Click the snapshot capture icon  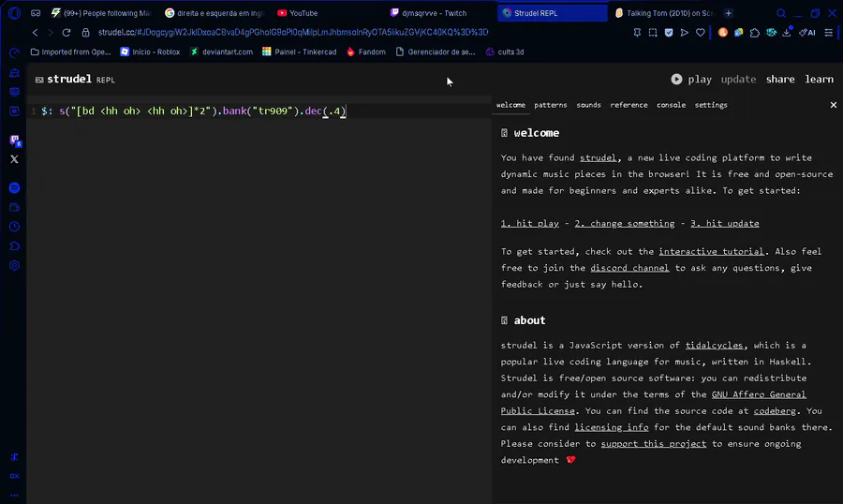click(x=653, y=33)
